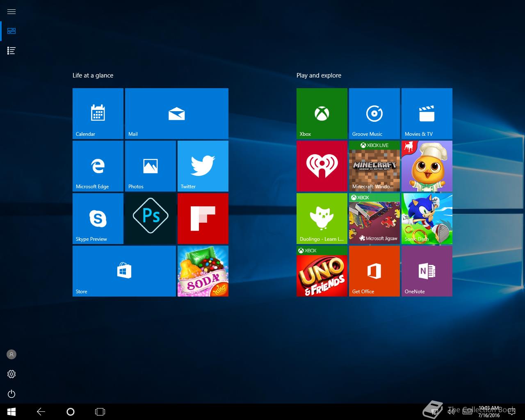Open Settings via gear icon
The image size is (525, 420).
tap(11, 374)
